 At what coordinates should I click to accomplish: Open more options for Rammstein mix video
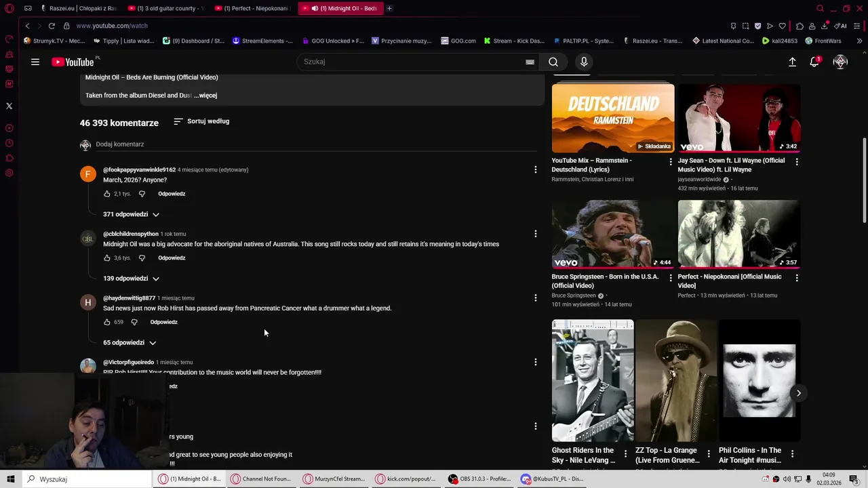pos(671,161)
